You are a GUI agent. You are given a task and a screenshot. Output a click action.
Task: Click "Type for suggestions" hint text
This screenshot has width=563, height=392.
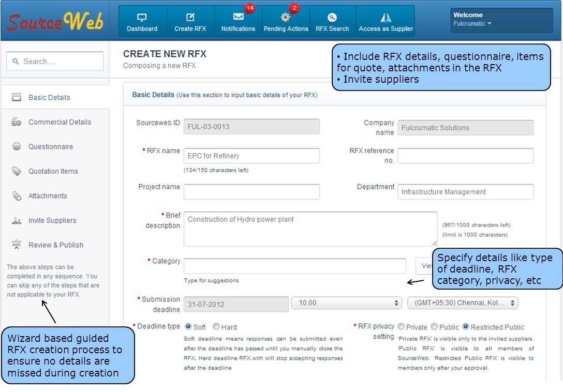click(x=211, y=280)
